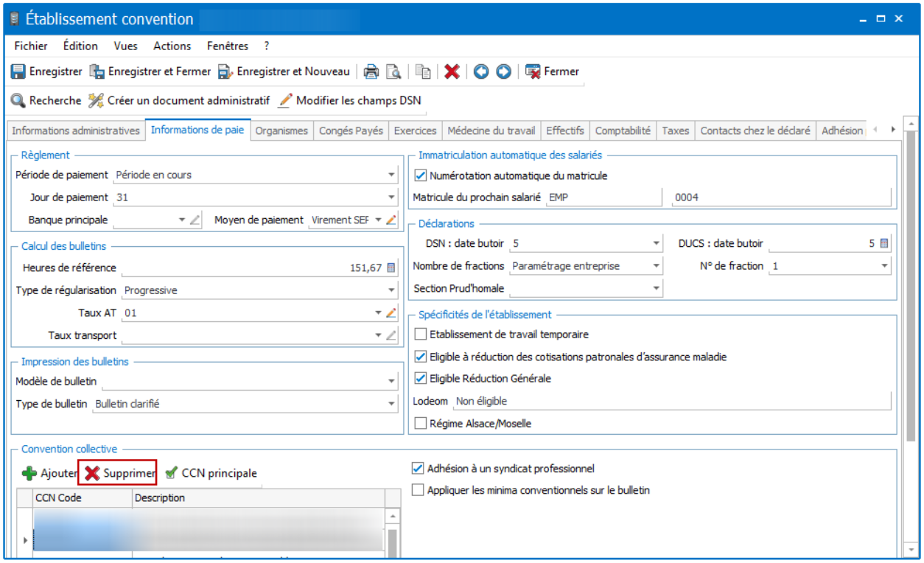This screenshot has height=563, width=924.
Task: Click Enregistrer et Fermer toolbar button
Action: click(x=150, y=71)
